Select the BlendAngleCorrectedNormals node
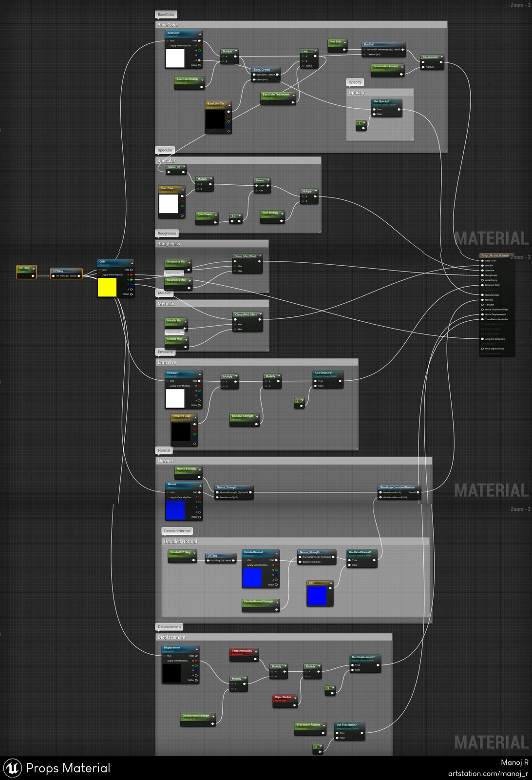The height and width of the screenshot is (780, 532). point(399,492)
